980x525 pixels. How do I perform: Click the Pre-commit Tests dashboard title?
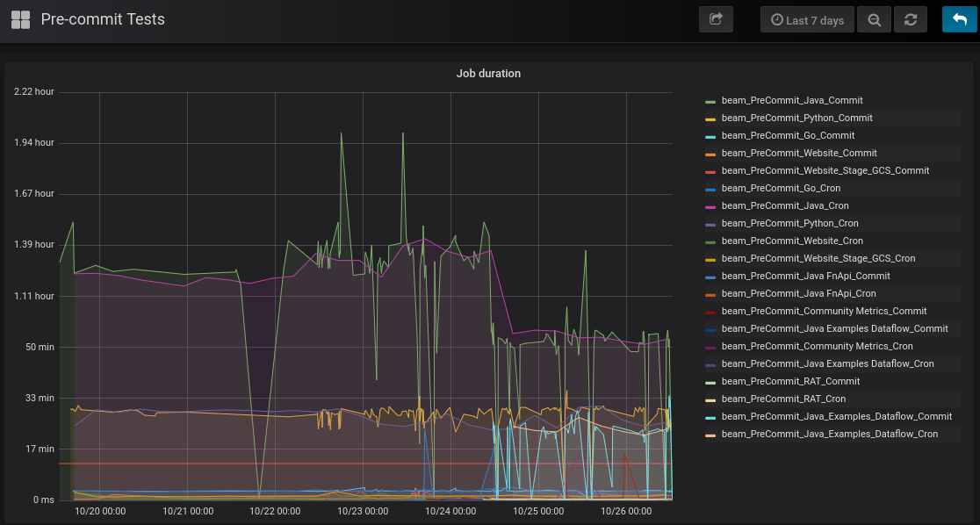click(103, 18)
